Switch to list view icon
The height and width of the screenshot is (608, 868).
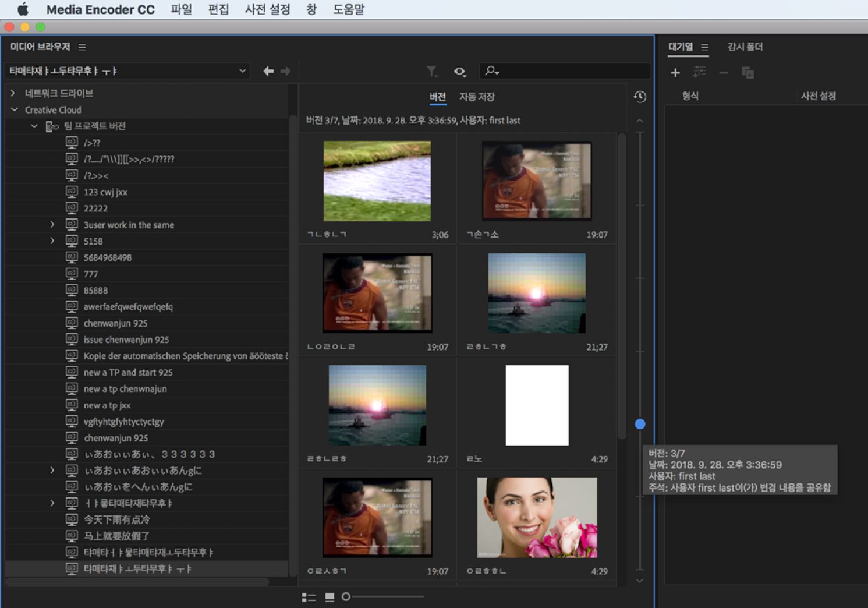click(309, 597)
